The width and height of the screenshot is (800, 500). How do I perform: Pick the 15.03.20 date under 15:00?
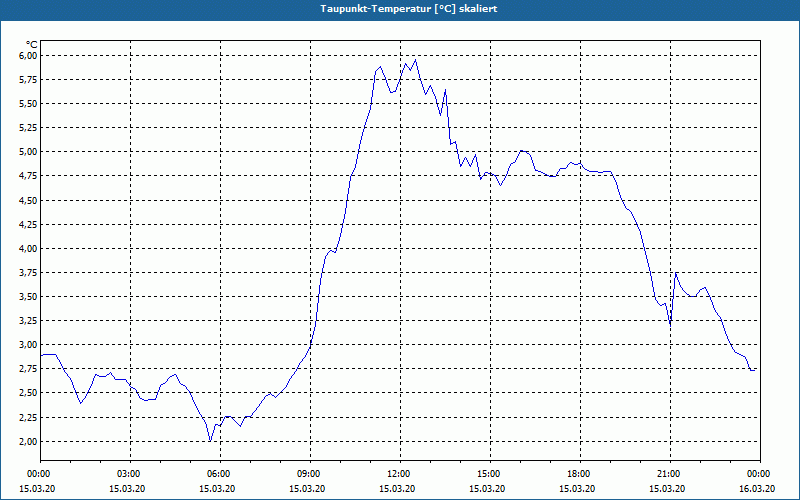pos(487,489)
